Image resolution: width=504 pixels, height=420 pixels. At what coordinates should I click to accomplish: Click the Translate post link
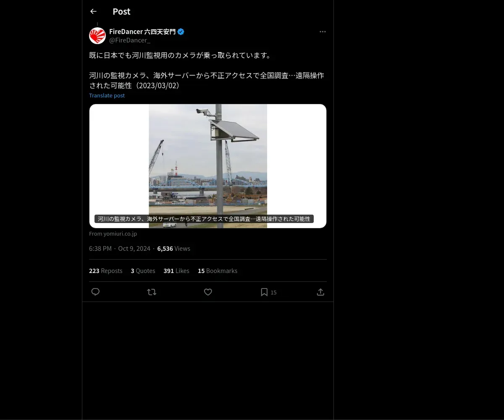107,95
